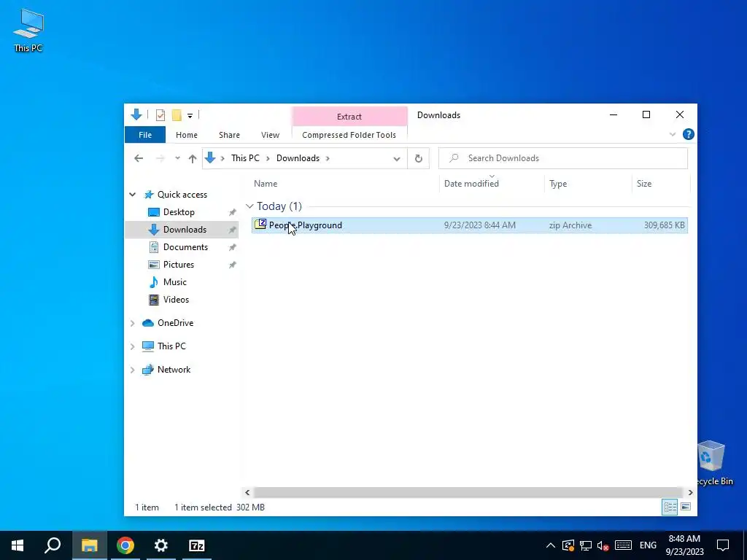Open the Recent locations dropdown arrow
This screenshot has width=747, height=560.
click(x=177, y=158)
